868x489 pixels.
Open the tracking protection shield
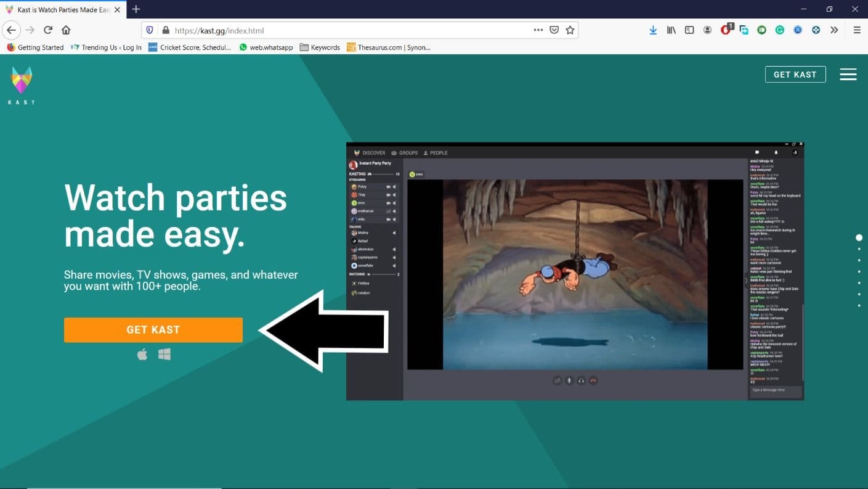click(150, 30)
